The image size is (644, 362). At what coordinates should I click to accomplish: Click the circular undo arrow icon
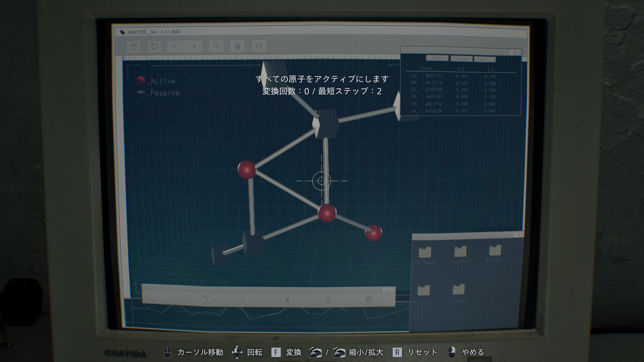(x=259, y=46)
